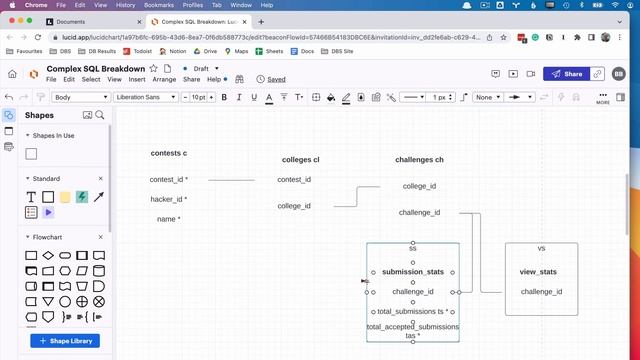Open the MORE toolbar options
This screenshot has width=640, height=360.
(603, 98)
